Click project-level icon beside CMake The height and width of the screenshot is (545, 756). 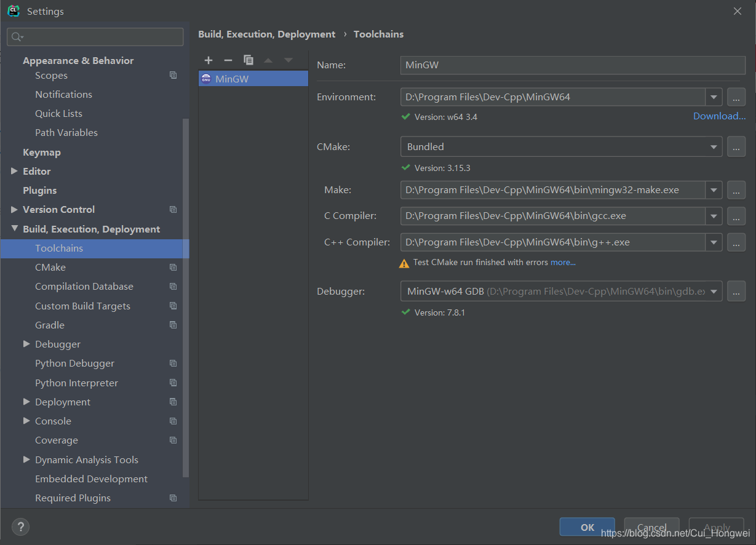173,268
